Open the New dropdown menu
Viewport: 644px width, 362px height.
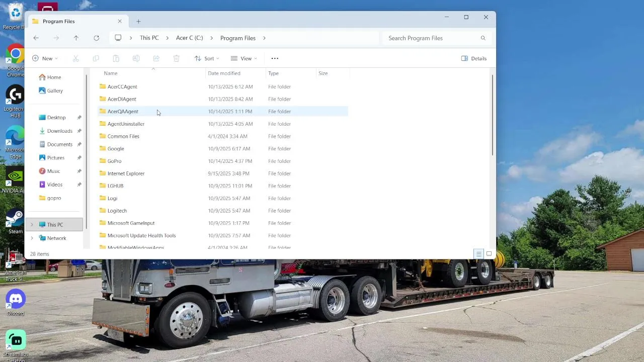click(x=45, y=58)
